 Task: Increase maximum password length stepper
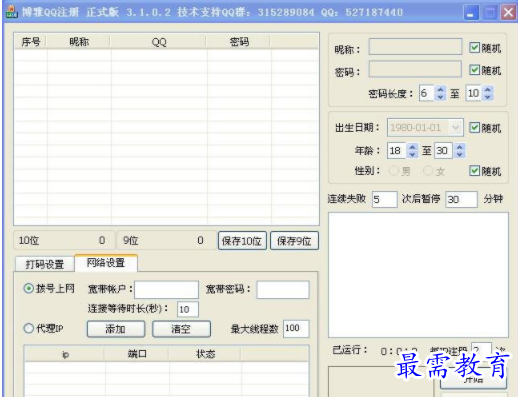[488, 89]
